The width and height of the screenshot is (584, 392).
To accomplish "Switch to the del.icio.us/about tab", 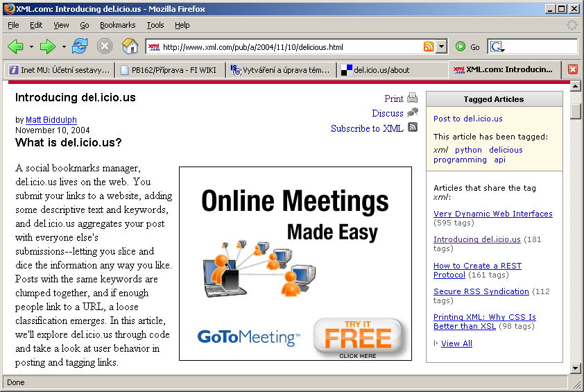I will click(392, 70).
